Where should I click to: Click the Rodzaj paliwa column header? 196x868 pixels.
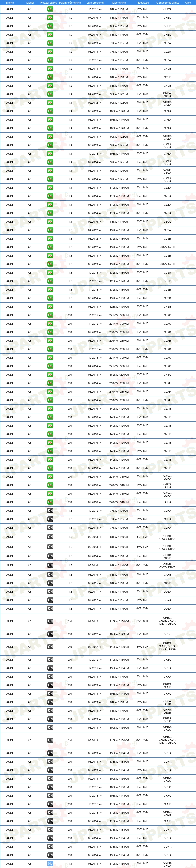pyautogui.click(x=49, y=3)
